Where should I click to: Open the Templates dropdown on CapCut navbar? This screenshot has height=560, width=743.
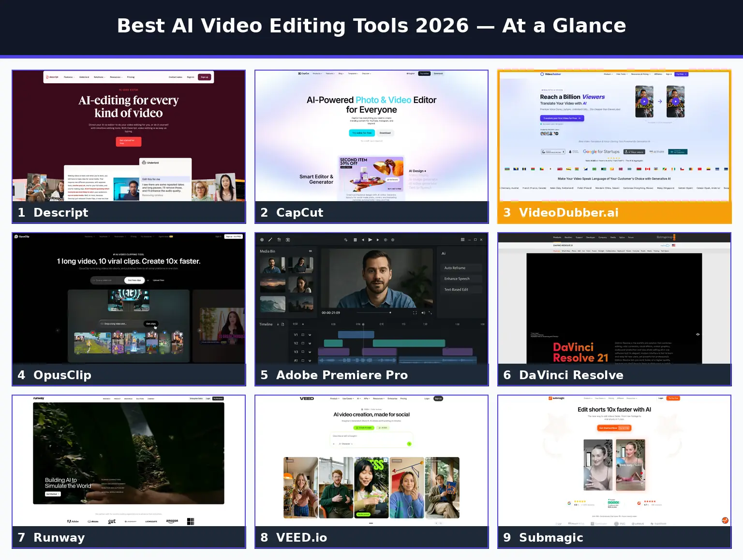(x=353, y=74)
